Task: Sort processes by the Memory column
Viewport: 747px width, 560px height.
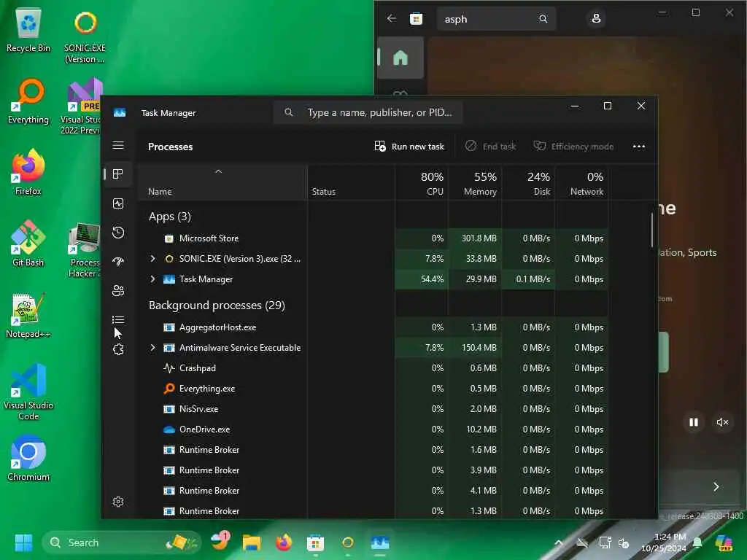Action: pyautogui.click(x=475, y=183)
